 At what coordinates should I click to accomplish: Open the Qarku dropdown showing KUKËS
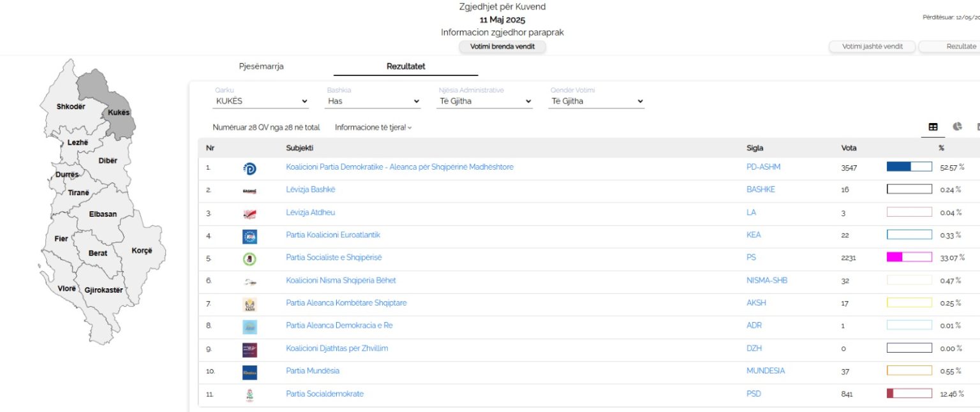click(x=261, y=101)
